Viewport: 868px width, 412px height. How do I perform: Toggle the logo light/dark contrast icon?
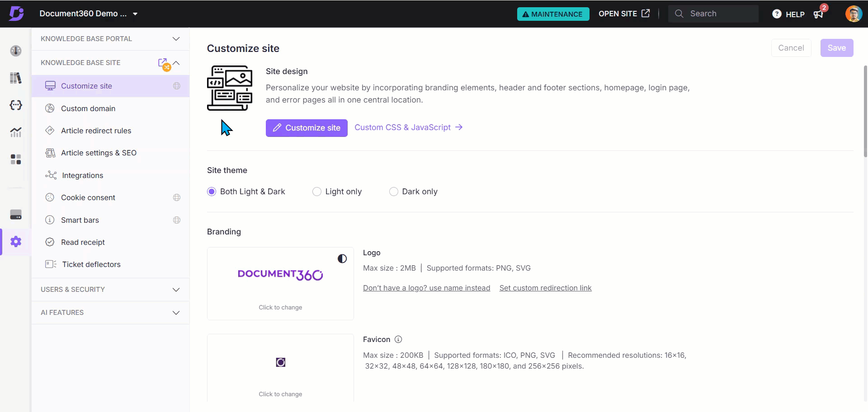pos(342,259)
